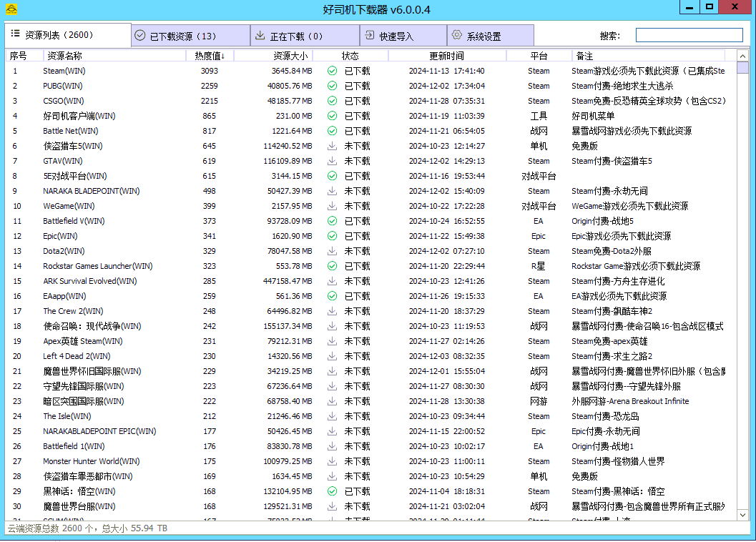Click the download icon for GTAV(WIN)
Viewport: 756px width, 542px height.
point(332,161)
